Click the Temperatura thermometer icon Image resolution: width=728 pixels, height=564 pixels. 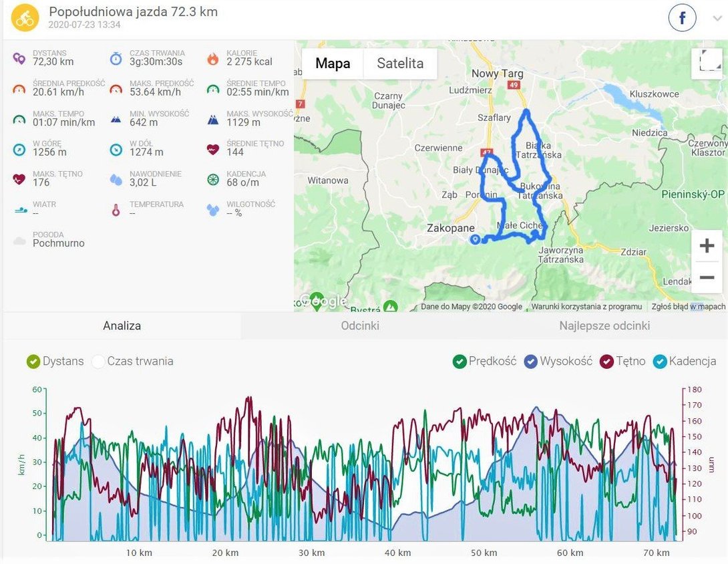116,210
